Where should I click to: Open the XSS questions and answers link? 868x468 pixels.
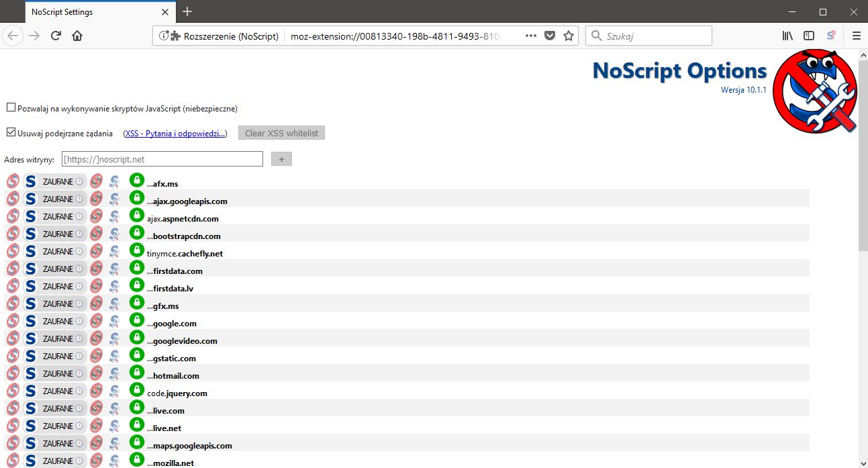click(x=175, y=134)
